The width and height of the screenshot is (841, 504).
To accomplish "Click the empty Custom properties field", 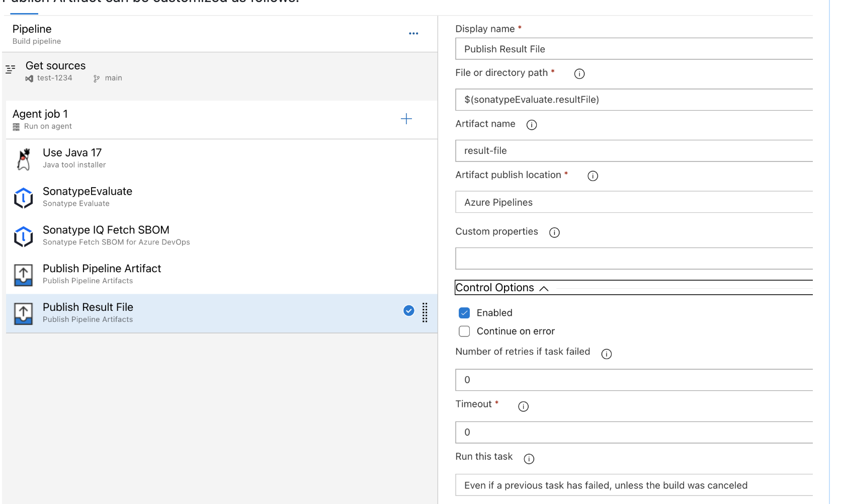I will point(634,259).
